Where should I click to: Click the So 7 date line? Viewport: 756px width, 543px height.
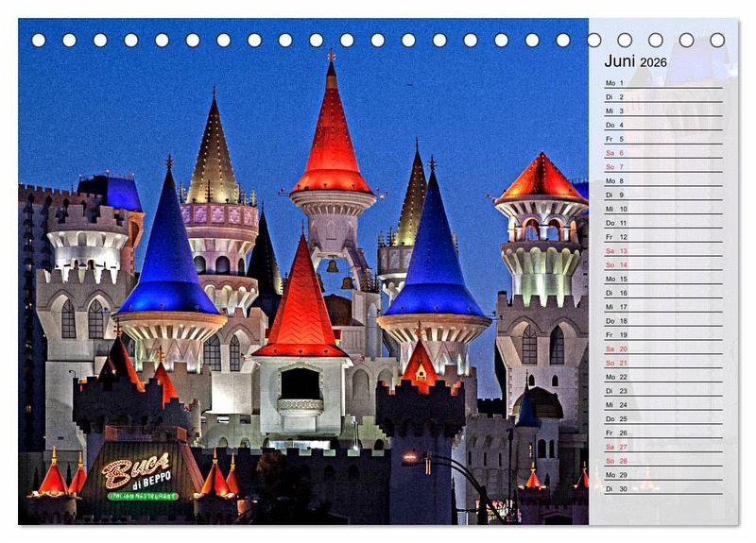661,167
